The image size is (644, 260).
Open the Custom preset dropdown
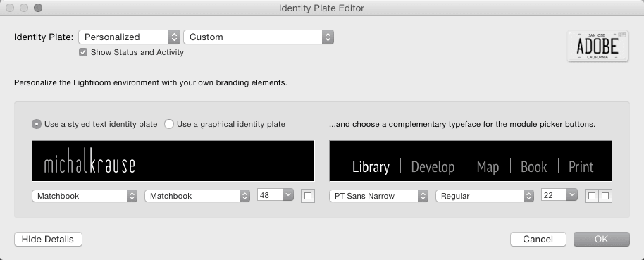[259, 37]
